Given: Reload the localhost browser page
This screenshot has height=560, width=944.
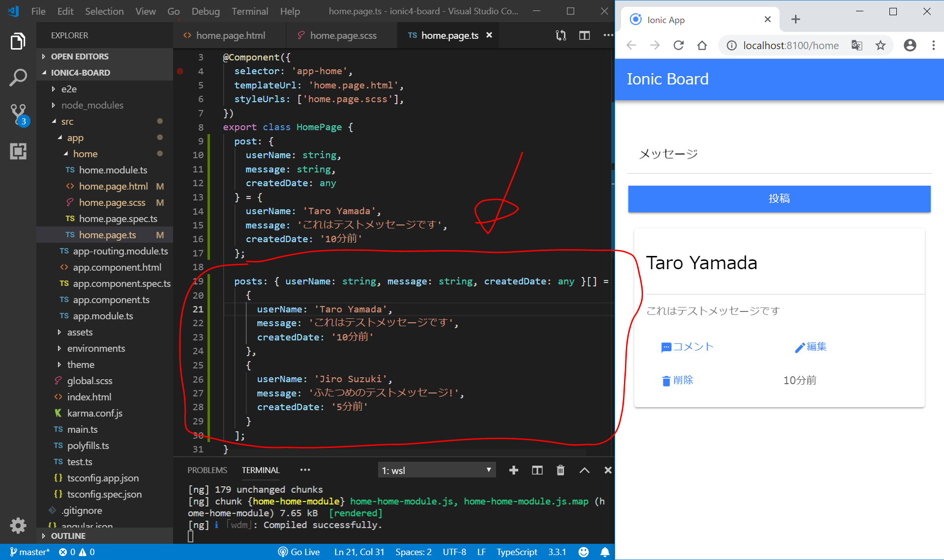Looking at the screenshot, I should click(678, 46).
